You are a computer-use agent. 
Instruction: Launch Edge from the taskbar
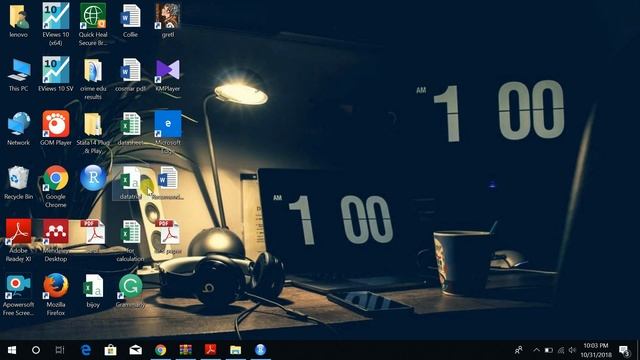[x=86, y=350]
